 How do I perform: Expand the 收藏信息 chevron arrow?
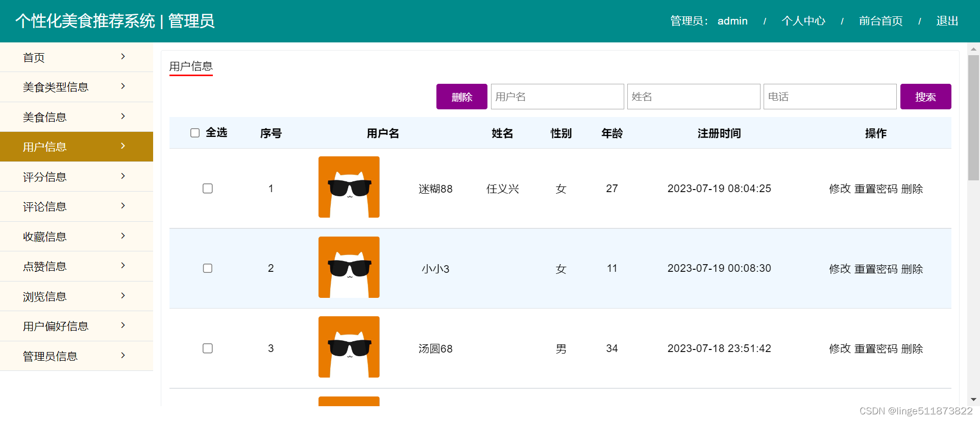click(123, 236)
